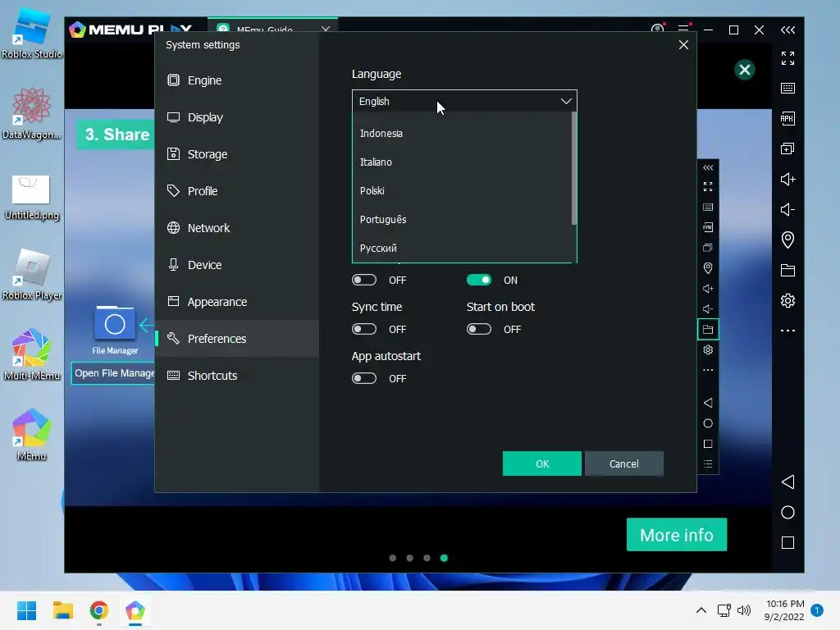Viewport: 840px width, 630px height.
Task: Open shared folder icon in main sidebar
Action: coord(787,271)
